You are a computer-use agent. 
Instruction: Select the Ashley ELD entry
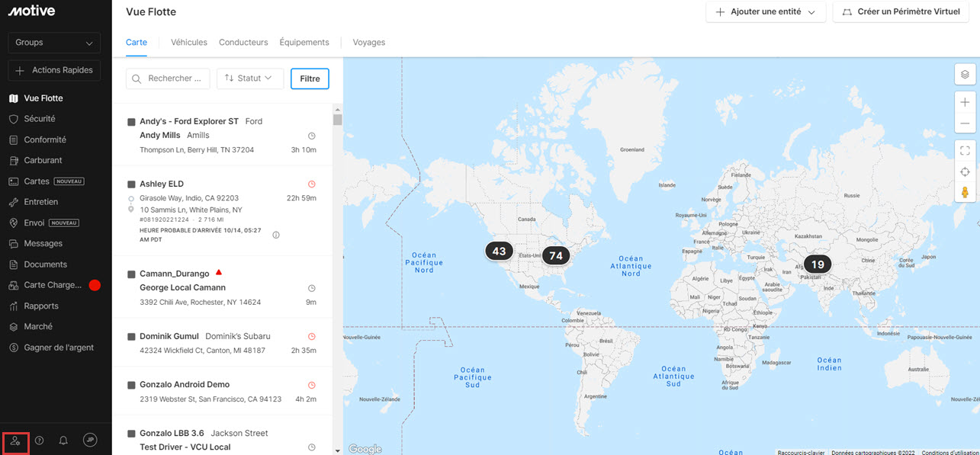click(x=222, y=211)
